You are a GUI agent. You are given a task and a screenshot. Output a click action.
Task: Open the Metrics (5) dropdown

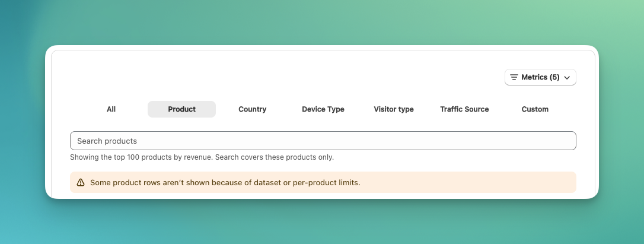click(540, 77)
